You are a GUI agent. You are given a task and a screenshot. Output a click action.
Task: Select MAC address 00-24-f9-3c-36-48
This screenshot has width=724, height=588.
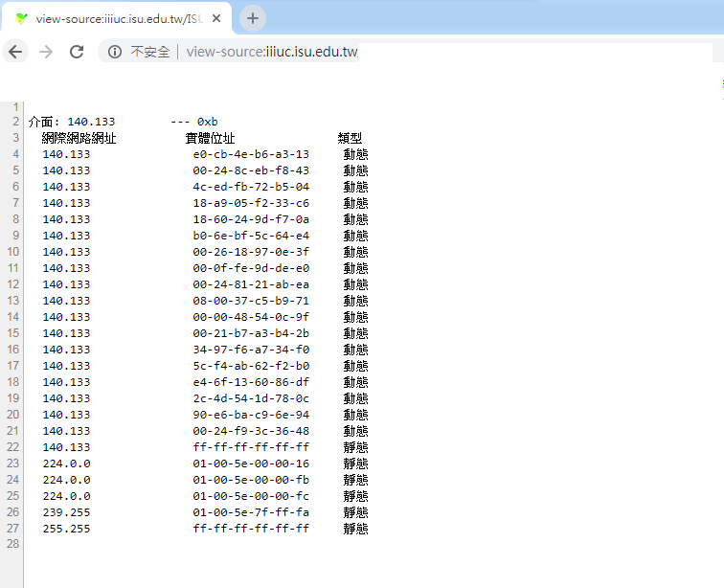(251, 431)
